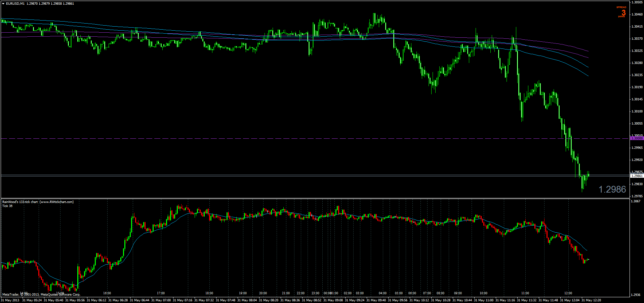Click the 31 May 10:12 time label
Image resolution: width=644 pixels, height=303 pixels.
(x=419, y=300)
